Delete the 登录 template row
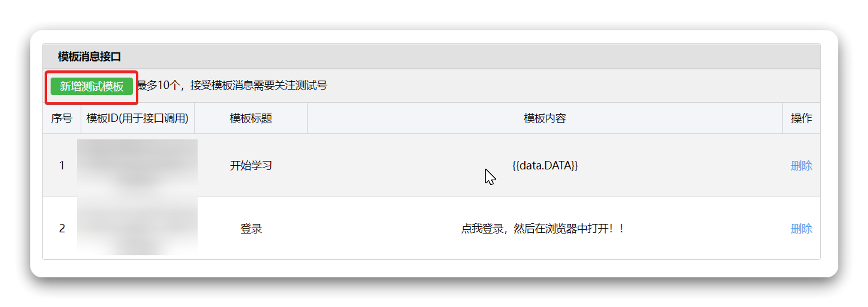 [x=801, y=229]
